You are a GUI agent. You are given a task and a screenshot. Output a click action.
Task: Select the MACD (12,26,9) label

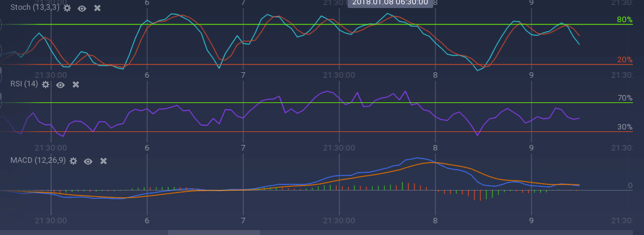coord(38,160)
